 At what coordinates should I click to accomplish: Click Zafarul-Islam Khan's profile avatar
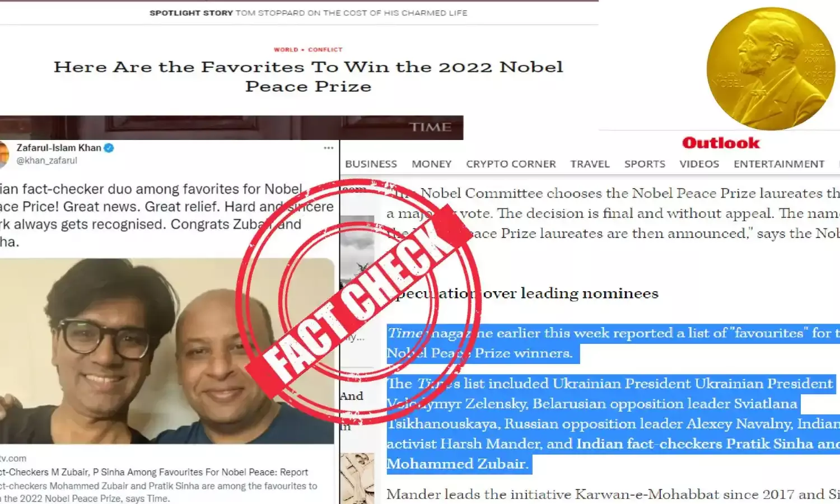point(4,155)
